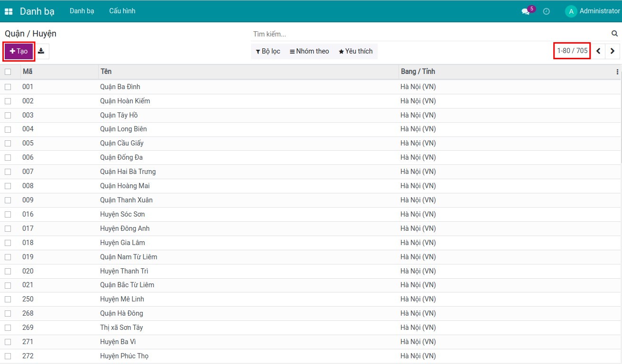Click the Administrator avatar icon
622x364 pixels.
click(x=571, y=11)
